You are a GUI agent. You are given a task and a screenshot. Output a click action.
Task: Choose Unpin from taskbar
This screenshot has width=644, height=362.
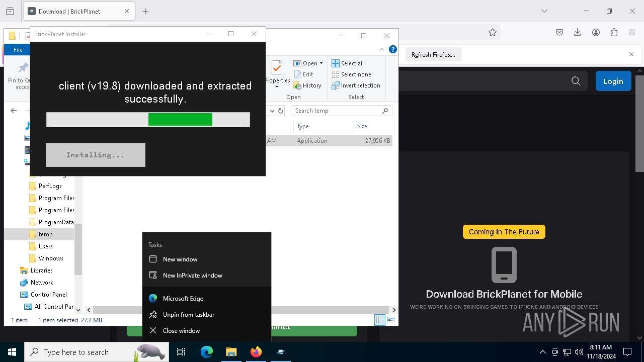207,315
